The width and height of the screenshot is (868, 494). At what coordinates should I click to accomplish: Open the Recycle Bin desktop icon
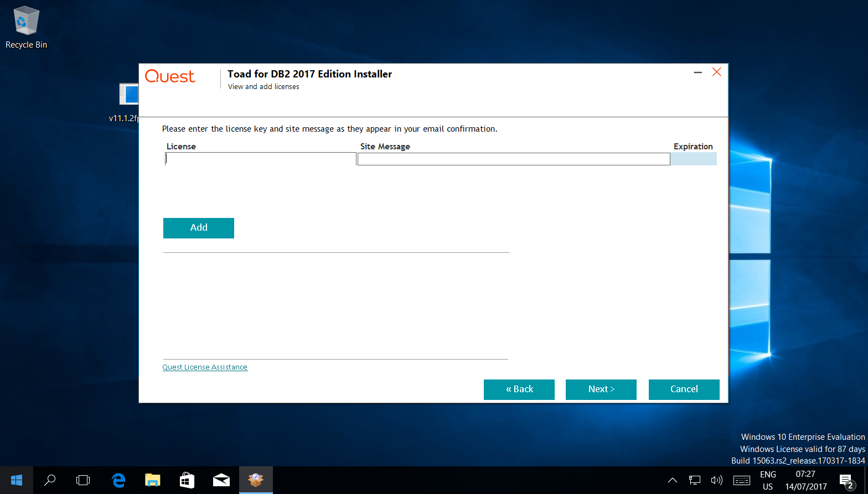[x=26, y=28]
